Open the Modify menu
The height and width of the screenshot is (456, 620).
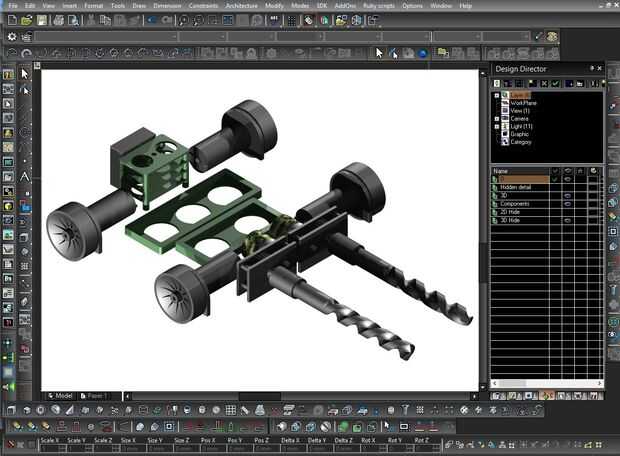274,6
